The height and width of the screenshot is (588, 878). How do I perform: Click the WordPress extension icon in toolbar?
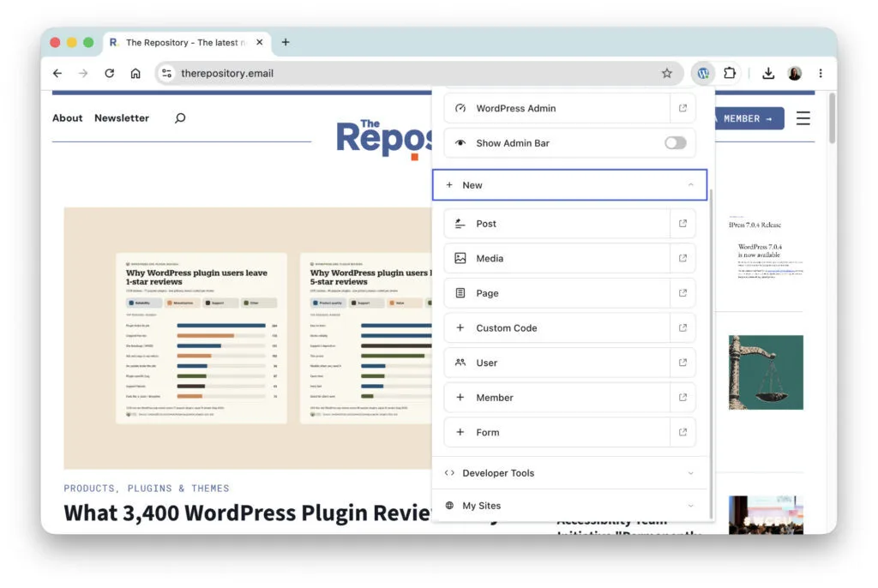click(x=703, y=74)
